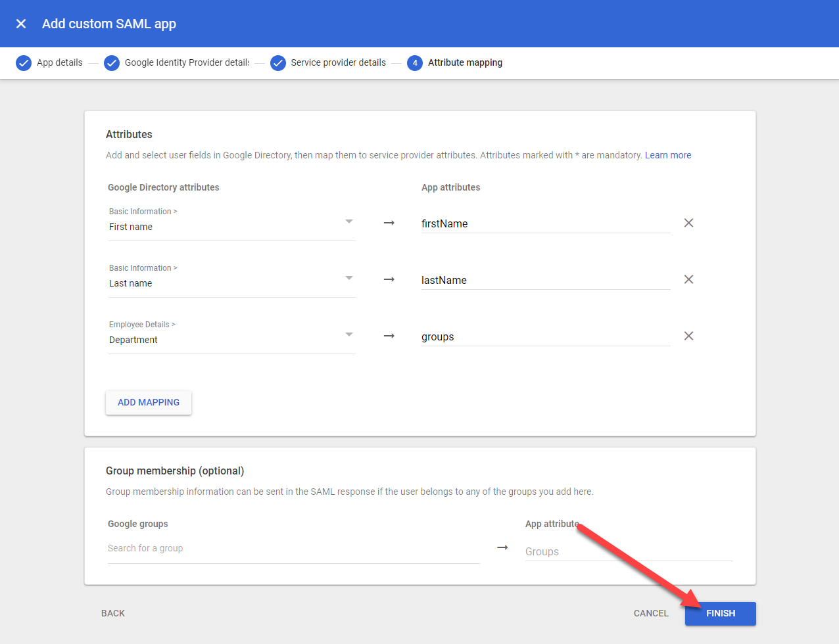The image size is (839, 644).
Task: Click the App details step checkmark
Action: (x=24, y=63)
